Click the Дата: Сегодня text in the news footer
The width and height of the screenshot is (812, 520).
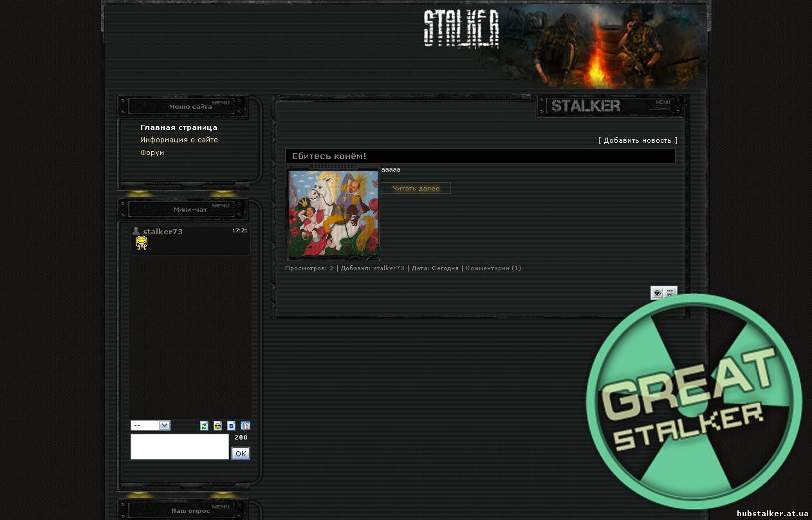434,268
